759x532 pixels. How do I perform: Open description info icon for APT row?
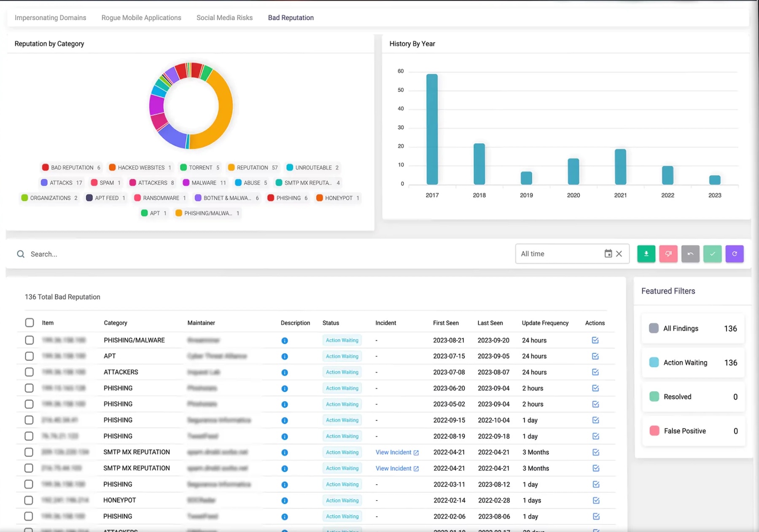(x=285, y=357)
